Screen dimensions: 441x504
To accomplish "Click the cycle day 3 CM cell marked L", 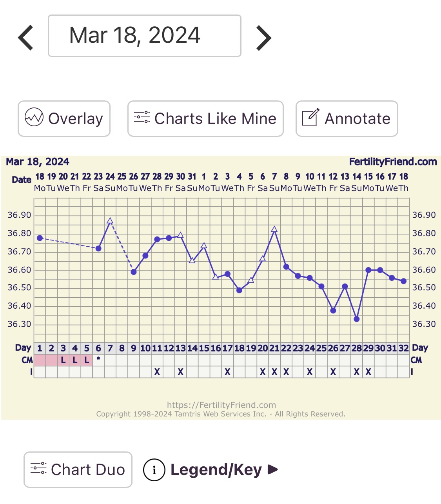I will tap(63, 360).
